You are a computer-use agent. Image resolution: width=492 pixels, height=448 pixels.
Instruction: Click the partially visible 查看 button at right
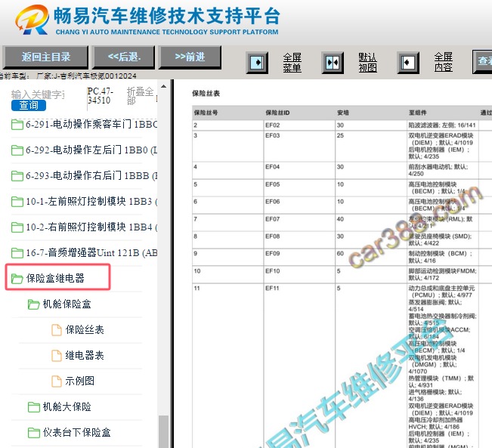(483, 61)
